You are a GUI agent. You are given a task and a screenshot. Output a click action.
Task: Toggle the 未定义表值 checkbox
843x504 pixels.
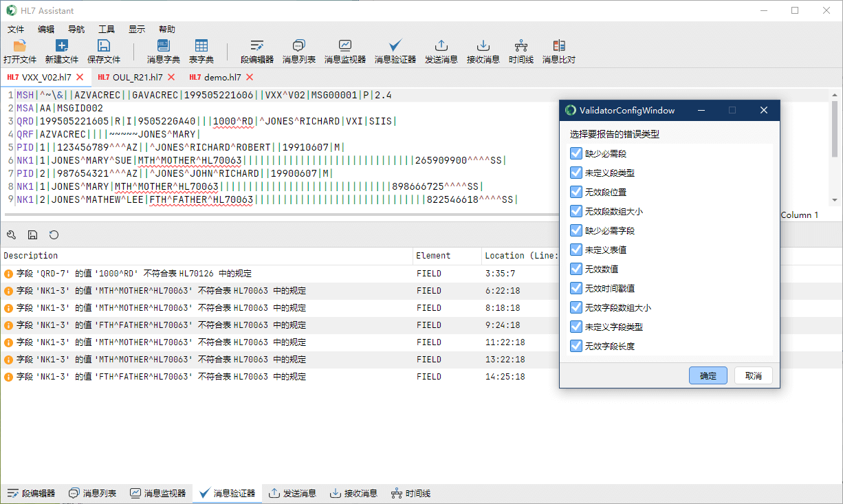pos(576,250)
